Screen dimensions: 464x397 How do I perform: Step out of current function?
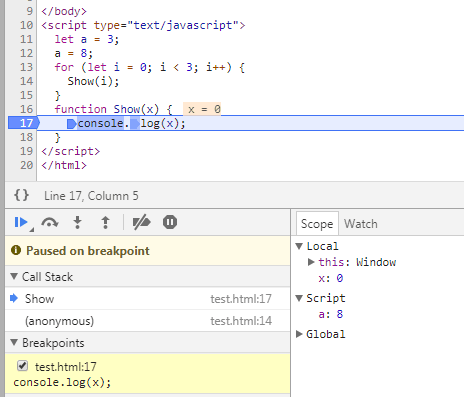click(105, 222)
